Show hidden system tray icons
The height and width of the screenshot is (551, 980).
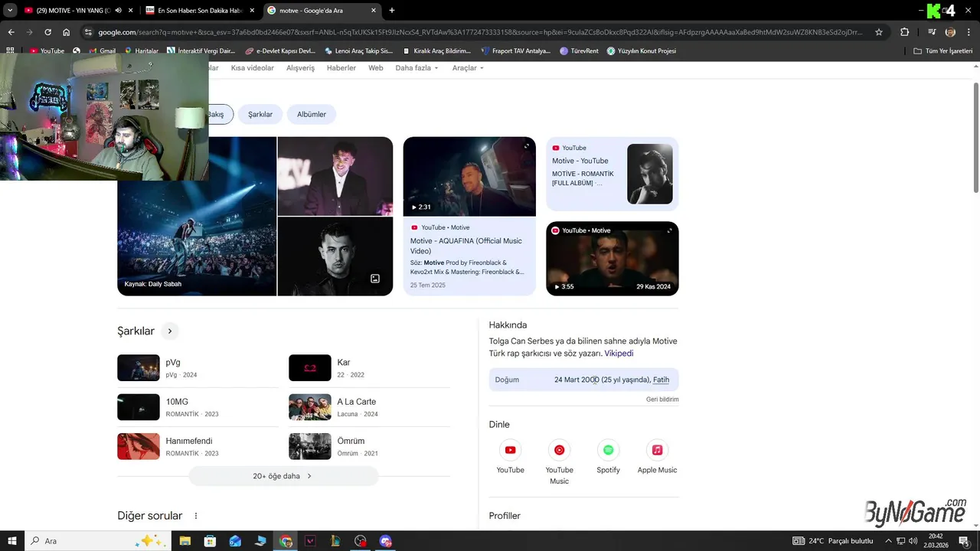coord(890,541)
